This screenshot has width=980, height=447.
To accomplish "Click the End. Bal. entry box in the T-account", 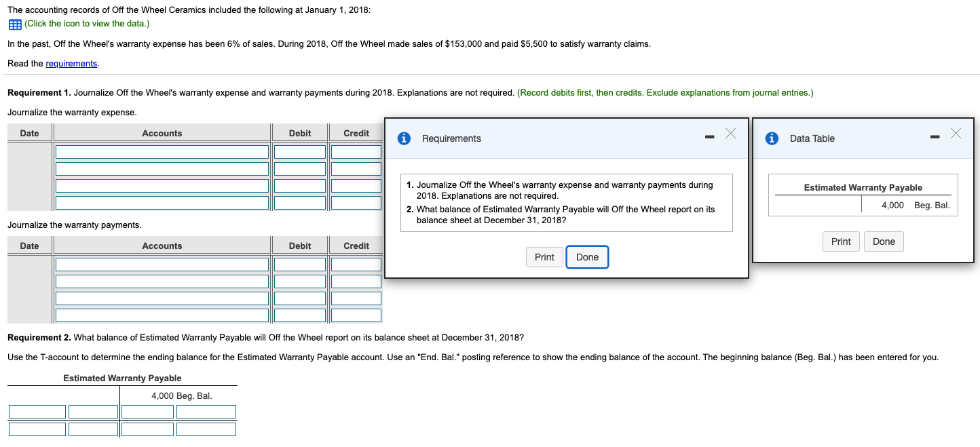I will click(206, 429).
